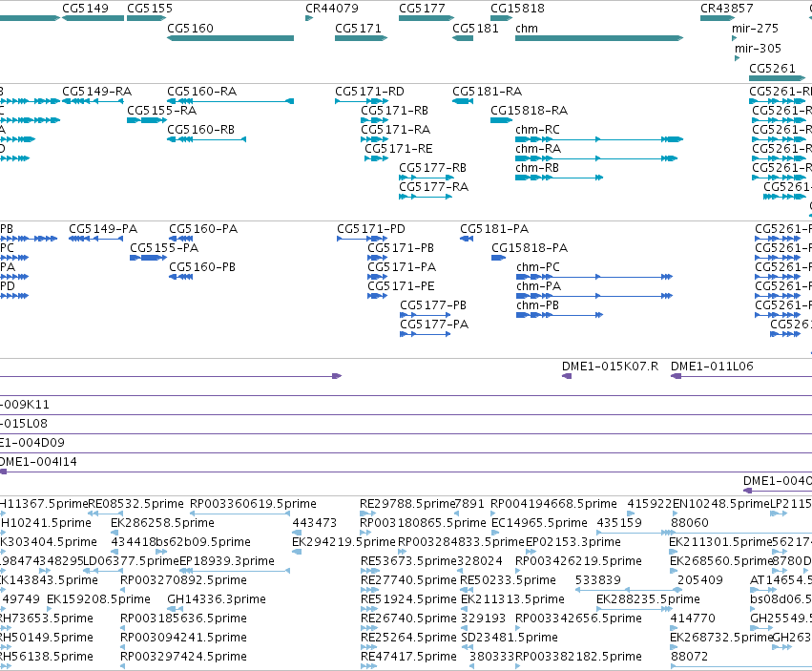Open the CG15818 gene label
Screen dimensions: 812x671
(517, 9)
